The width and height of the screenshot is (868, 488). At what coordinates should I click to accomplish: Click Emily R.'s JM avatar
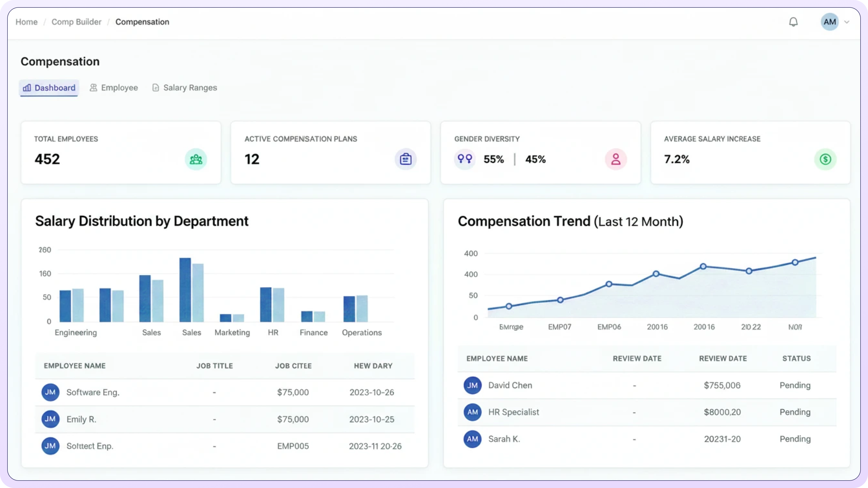(50, 419)
